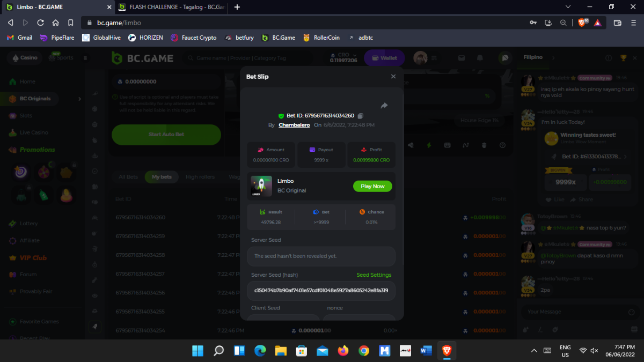
Task: Open the notifications bell icon
Action: click(x=480, y=58)
